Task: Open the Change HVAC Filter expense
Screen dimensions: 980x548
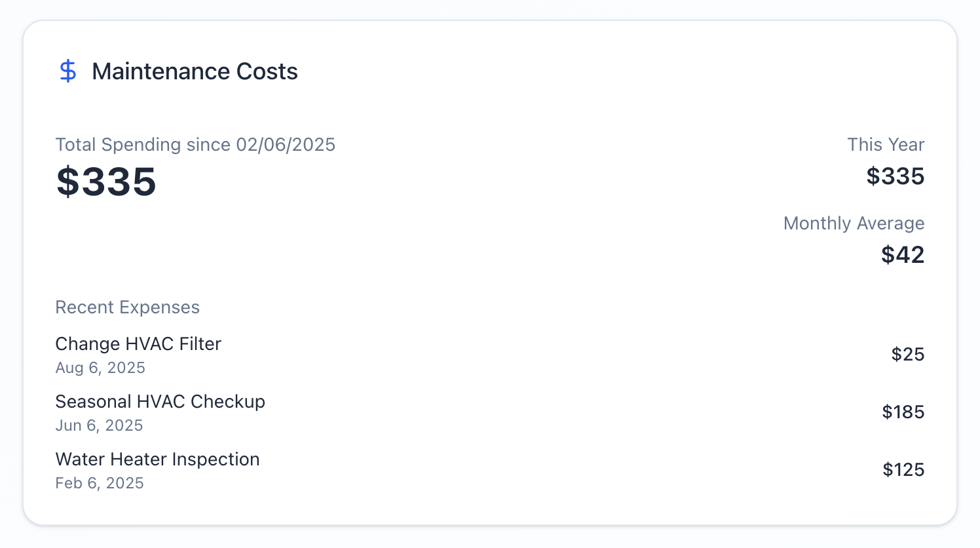Action: (138, 343)
